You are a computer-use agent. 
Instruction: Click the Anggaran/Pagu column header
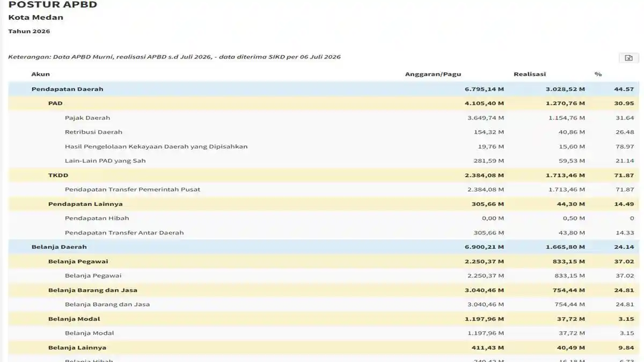[x=433, y=74]
